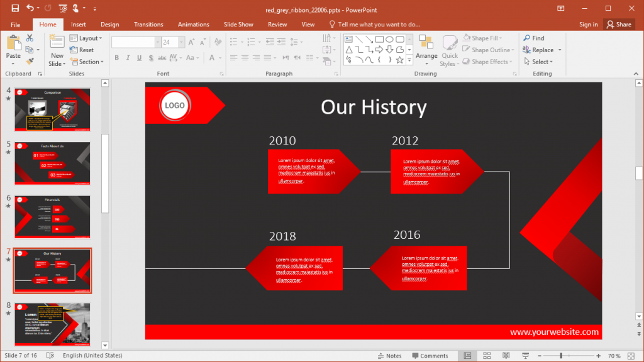This screenshot has width=644, height=362.
Task: Open the Slide Show ribbon tab
Action: click(238, 24)
